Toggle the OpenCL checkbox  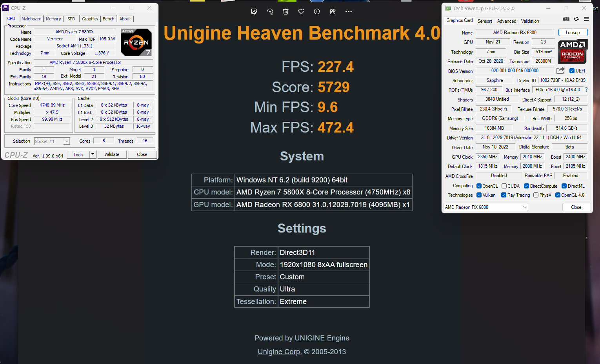[x=479, y=186]
